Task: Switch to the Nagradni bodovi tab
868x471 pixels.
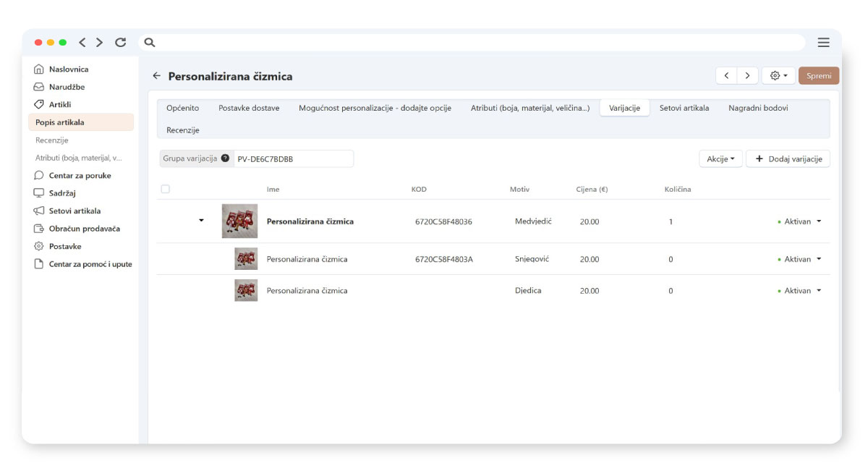Action: pyautogui.click(x=757, y=108)
